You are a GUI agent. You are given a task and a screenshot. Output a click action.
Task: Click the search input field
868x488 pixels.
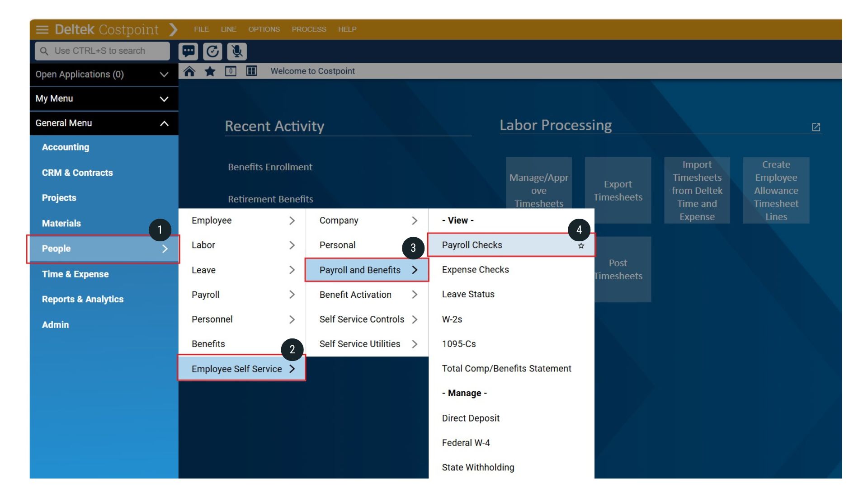102,51
